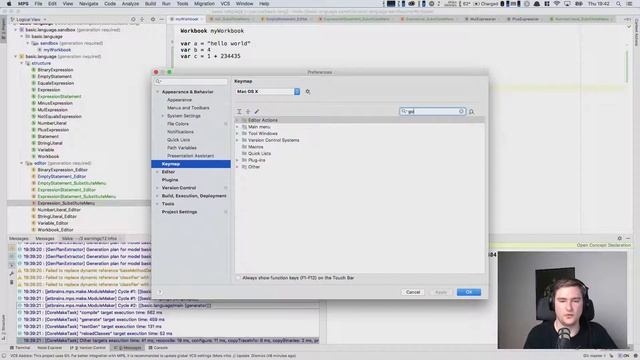Click the keymap scheme gear icon
The width and height of the screenshot is (640, 360).
pos(308,92)
